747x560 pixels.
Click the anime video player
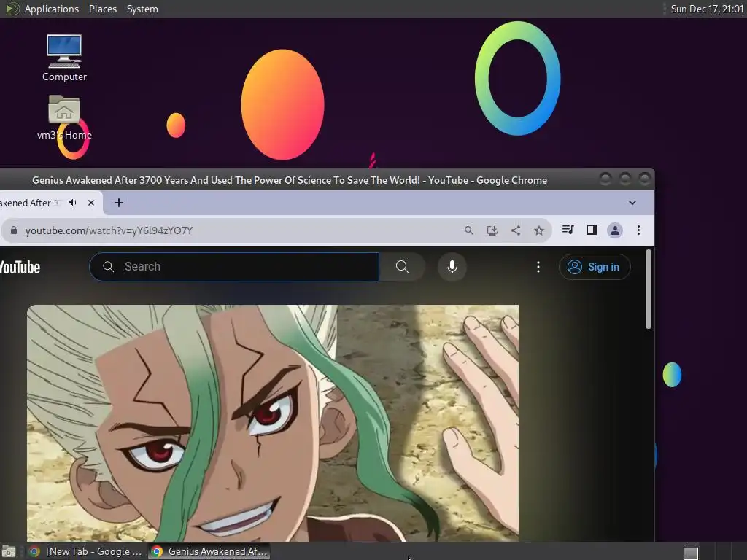click(x=273, y=423)
